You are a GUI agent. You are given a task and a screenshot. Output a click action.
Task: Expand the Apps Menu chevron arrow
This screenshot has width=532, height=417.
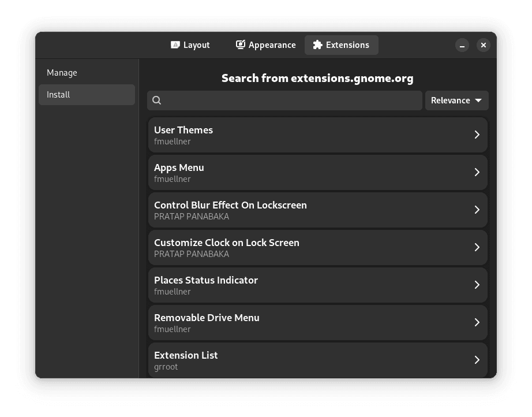click(477, 172)
